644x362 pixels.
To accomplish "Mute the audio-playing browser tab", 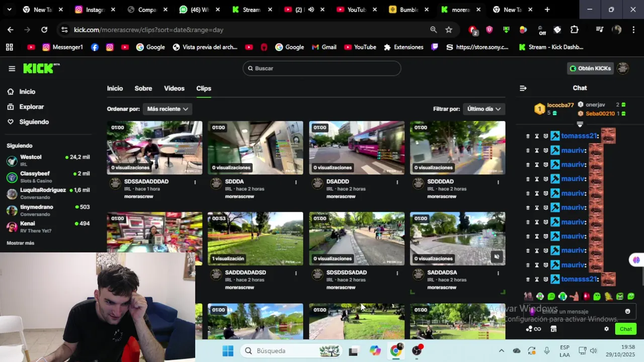I will (x=311, y=10).
